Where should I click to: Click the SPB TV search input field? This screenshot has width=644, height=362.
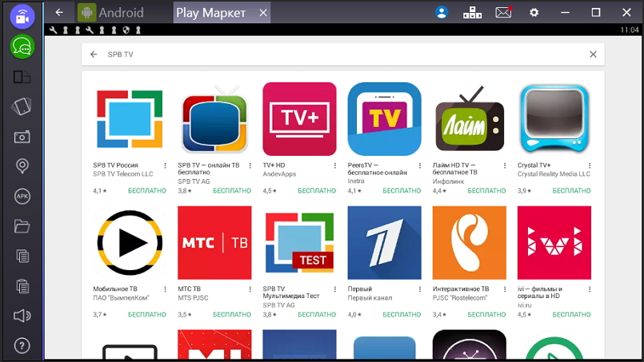pyautogui.click(x=343, y=54)
